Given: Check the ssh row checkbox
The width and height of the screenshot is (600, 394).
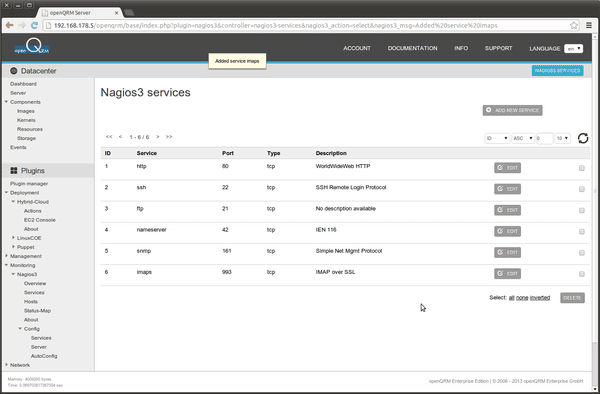Looking at the screenshot, I should (x=582, y=189).
